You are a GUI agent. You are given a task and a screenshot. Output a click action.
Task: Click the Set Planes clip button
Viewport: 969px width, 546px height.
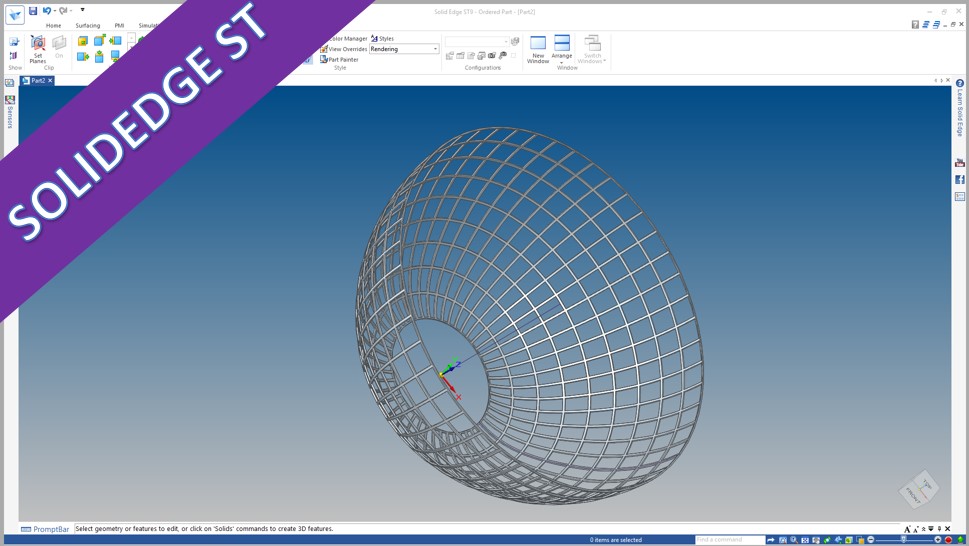click(x=38, y=49)
